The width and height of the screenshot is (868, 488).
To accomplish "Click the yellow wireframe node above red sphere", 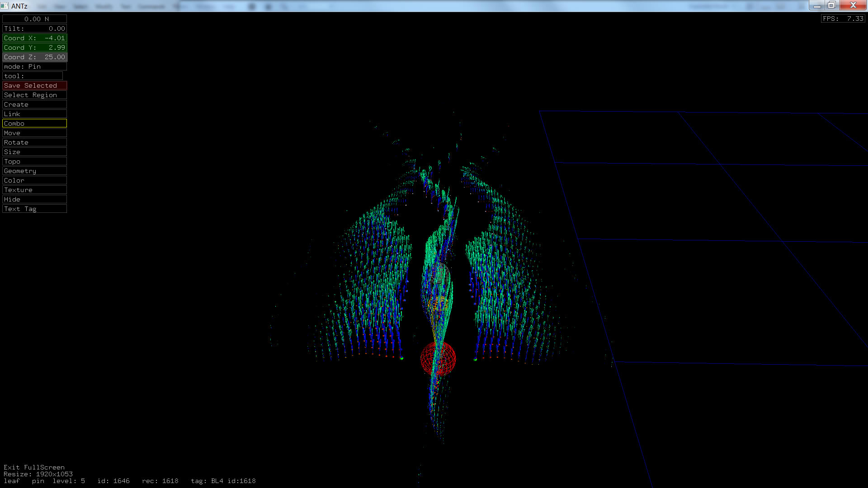I will pos(438,304).
